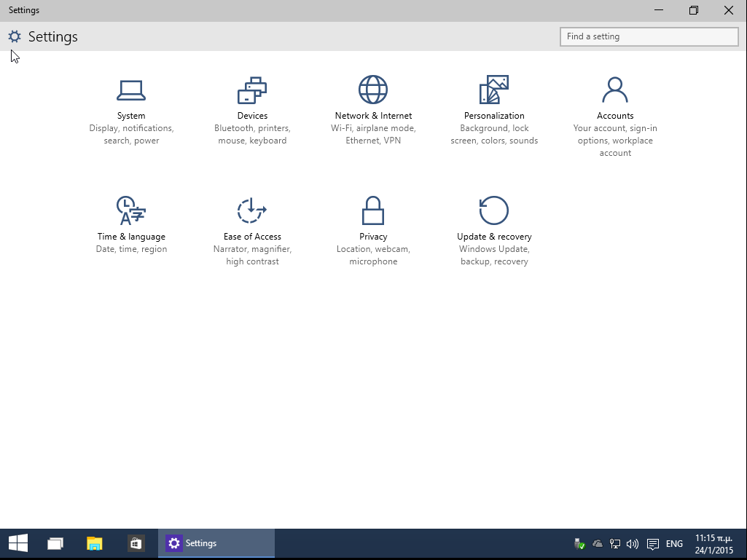Screen dimensions: 747x560
Task: Switch input language via ENG indicator
Action: point(674,543)
